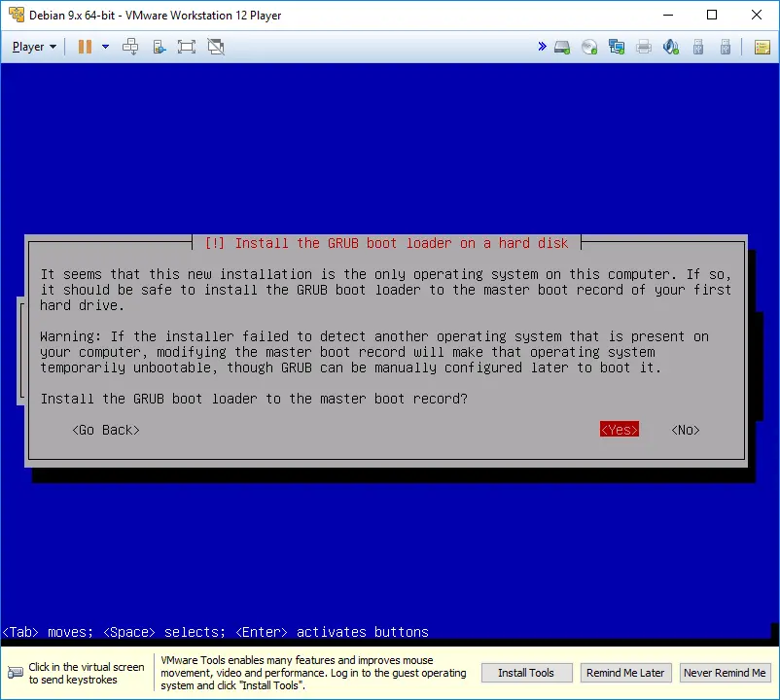Expand the power options arrow beside pause

[105, 47]
